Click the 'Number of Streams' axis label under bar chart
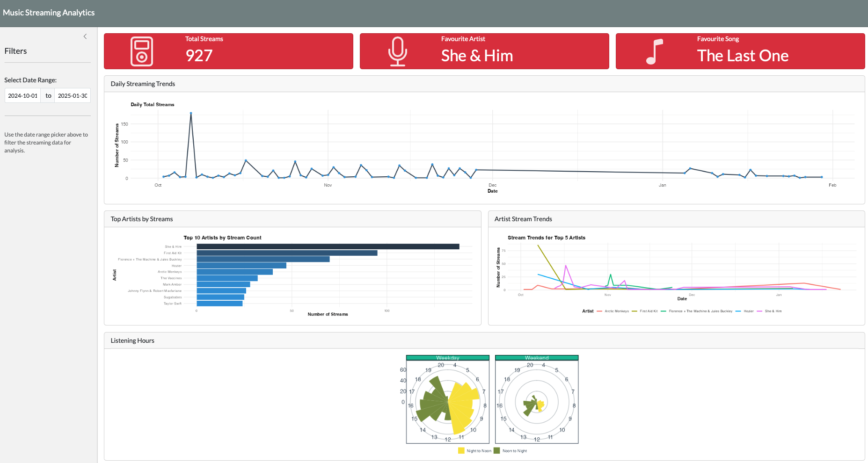The width and height of the screenshot is (868, 463). [328, 314]
